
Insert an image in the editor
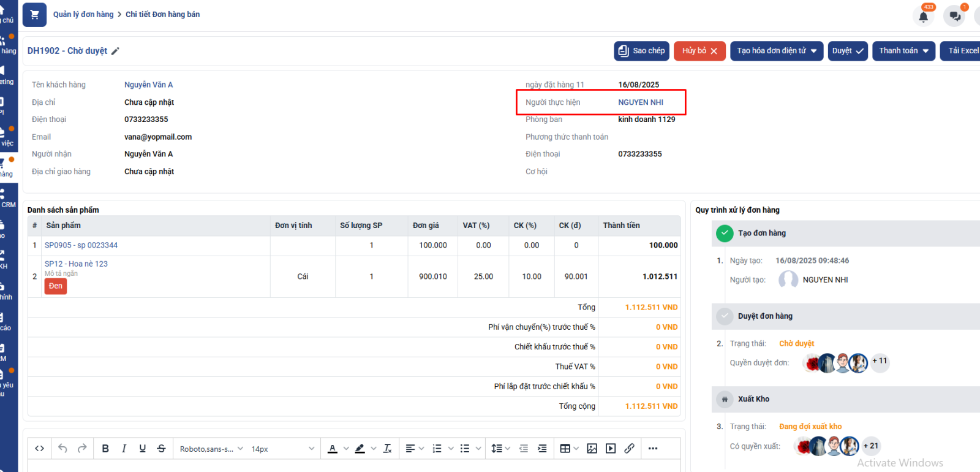tap(592, 449)
